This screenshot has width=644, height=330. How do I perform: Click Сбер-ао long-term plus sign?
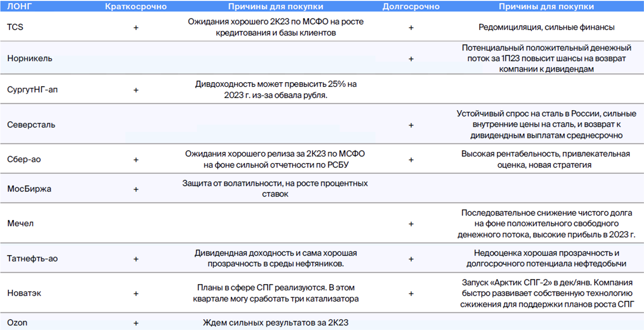coord(411,160)
